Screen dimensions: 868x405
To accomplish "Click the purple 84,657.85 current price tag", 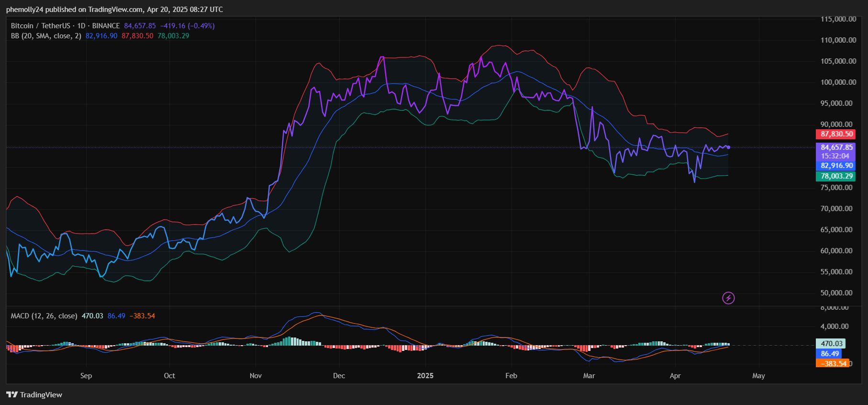I will pyautogui.click(x=836, y=147).
